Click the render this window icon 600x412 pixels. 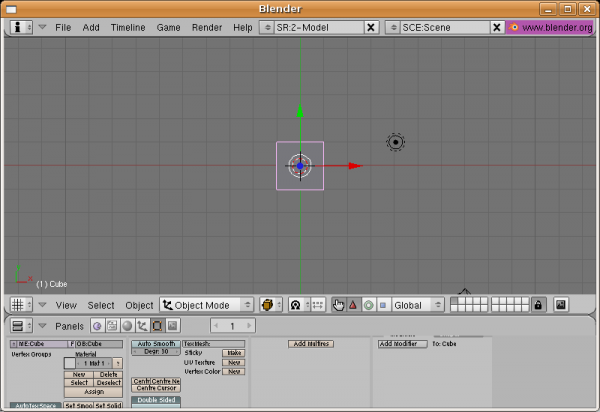click(x=561, y=305)
